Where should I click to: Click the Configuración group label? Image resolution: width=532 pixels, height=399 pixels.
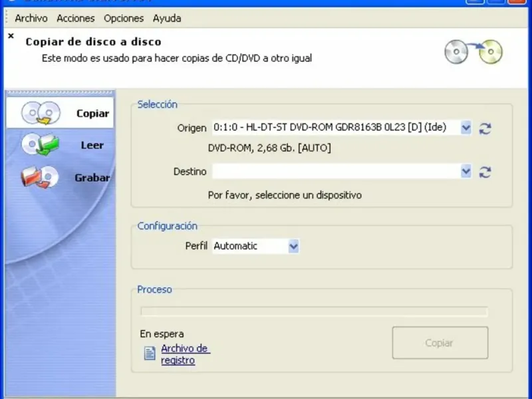coord(167,226)
